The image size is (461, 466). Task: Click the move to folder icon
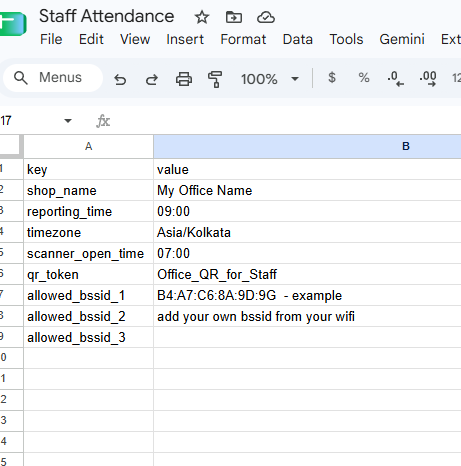tap(234, 17)
